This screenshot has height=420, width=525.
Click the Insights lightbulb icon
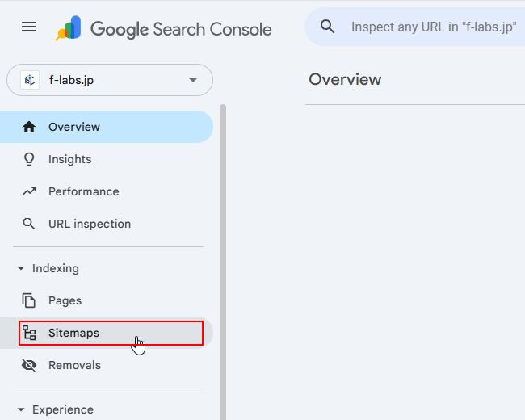[x=29, y=159]
